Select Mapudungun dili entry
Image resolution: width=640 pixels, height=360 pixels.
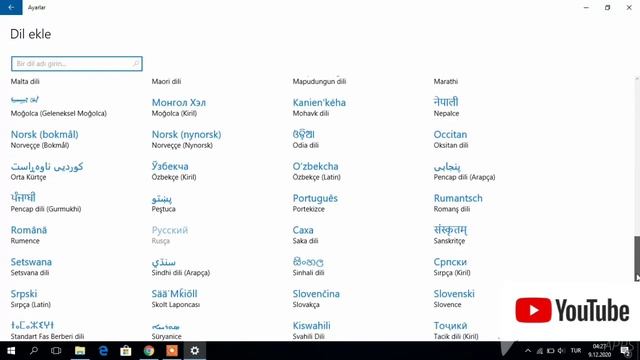pyautogui.click(x=319, y=81)
